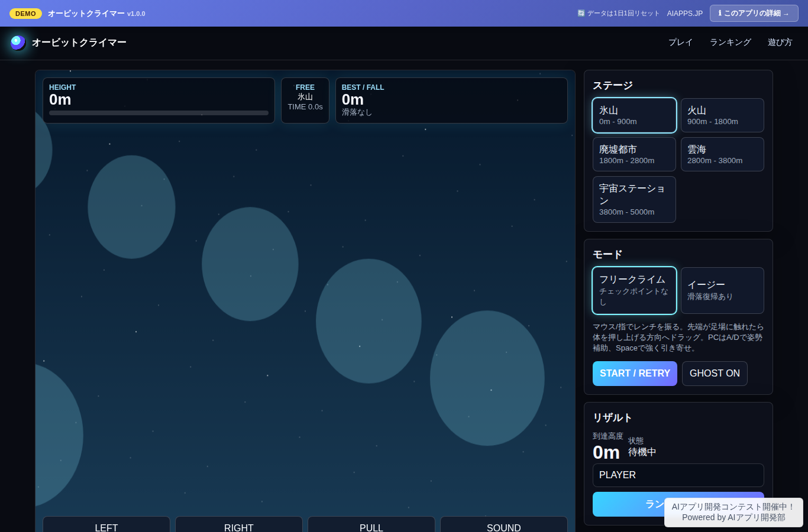Click the HEIGHT progress bar
This screenshot has width=808, height=532.
[159, 113]
